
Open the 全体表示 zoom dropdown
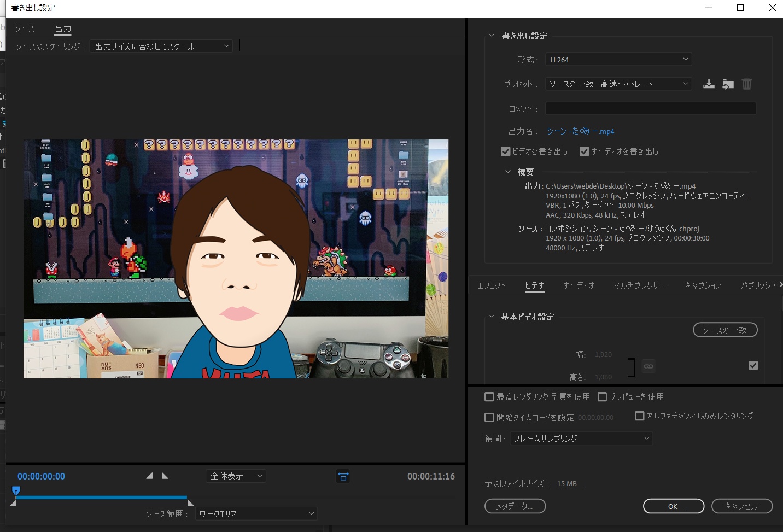pos(236,476)
